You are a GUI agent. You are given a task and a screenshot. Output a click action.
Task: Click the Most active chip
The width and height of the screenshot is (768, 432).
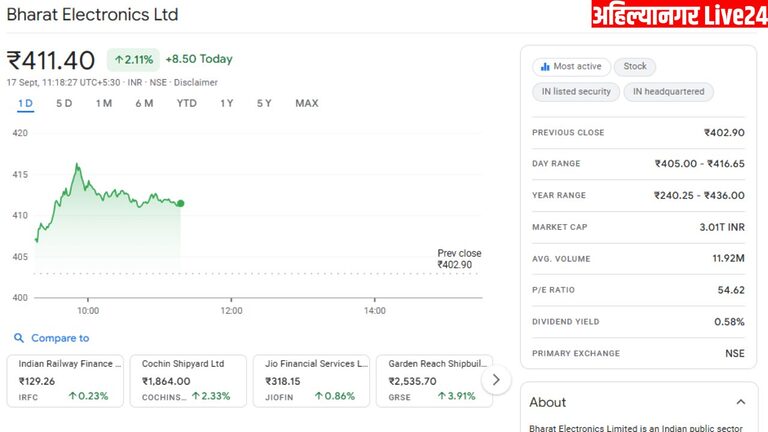(x=570, y=66)
